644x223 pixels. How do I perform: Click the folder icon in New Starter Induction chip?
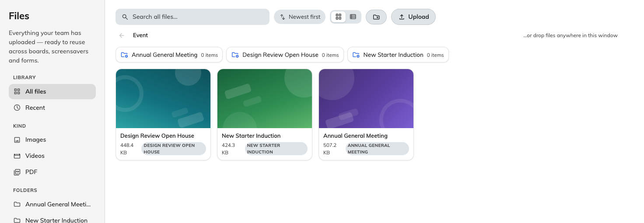tap(356, 55)
